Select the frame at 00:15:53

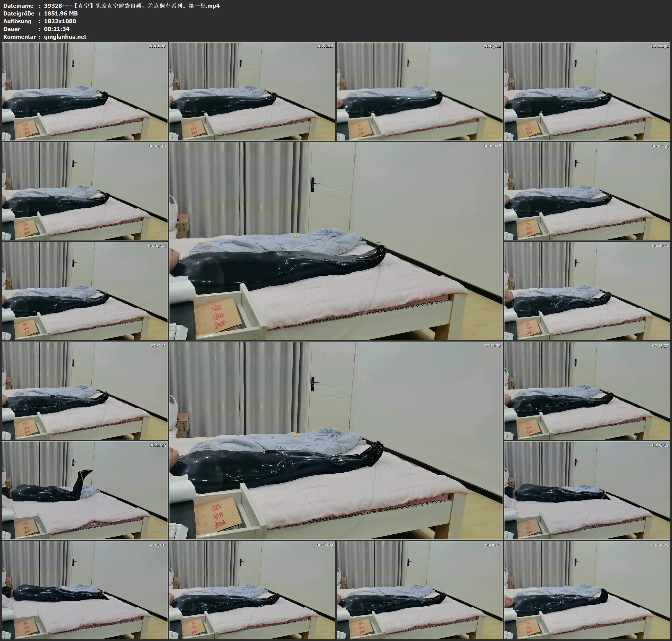point(587,490)
